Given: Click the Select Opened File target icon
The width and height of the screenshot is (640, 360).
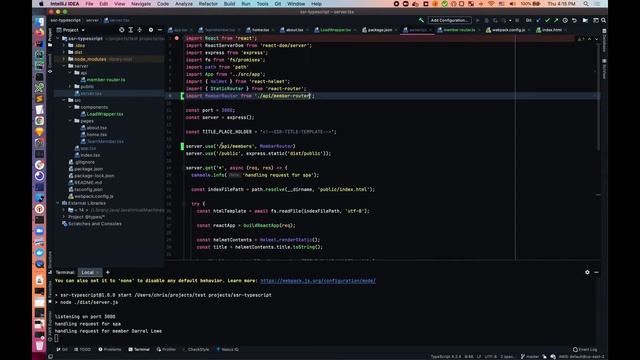Looking at the screenshot, I should click(x=122, y=30).
